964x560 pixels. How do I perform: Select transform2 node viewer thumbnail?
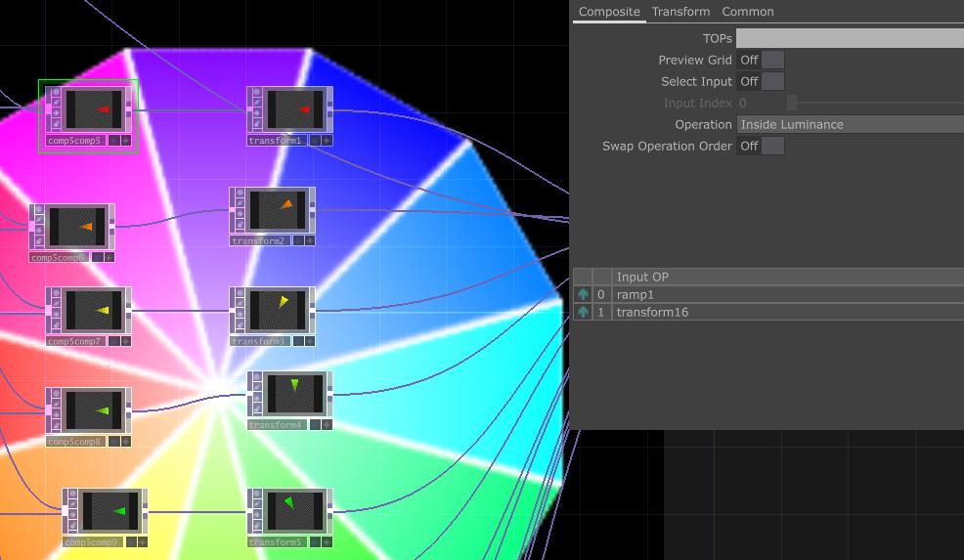pyautogui.click(x=278, y=210)
